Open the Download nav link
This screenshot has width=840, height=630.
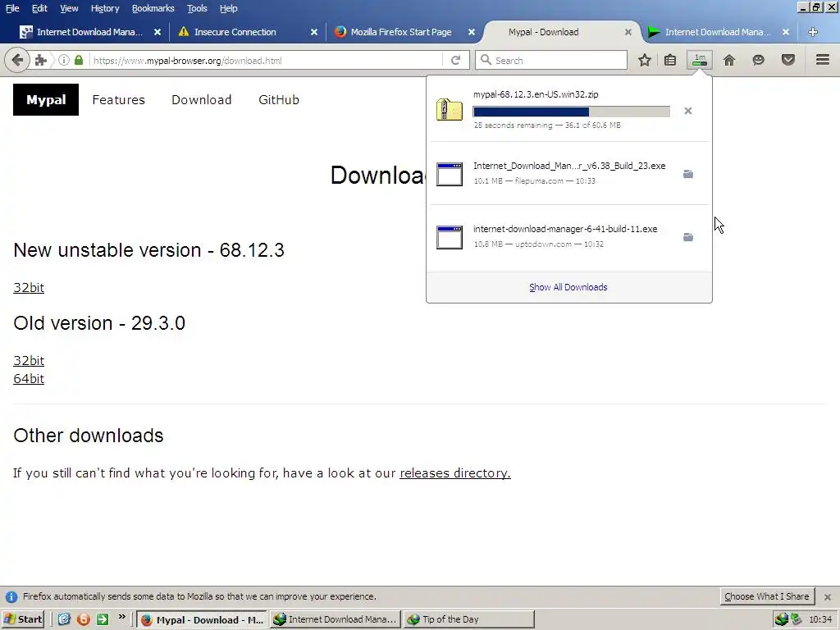(202, 99)
